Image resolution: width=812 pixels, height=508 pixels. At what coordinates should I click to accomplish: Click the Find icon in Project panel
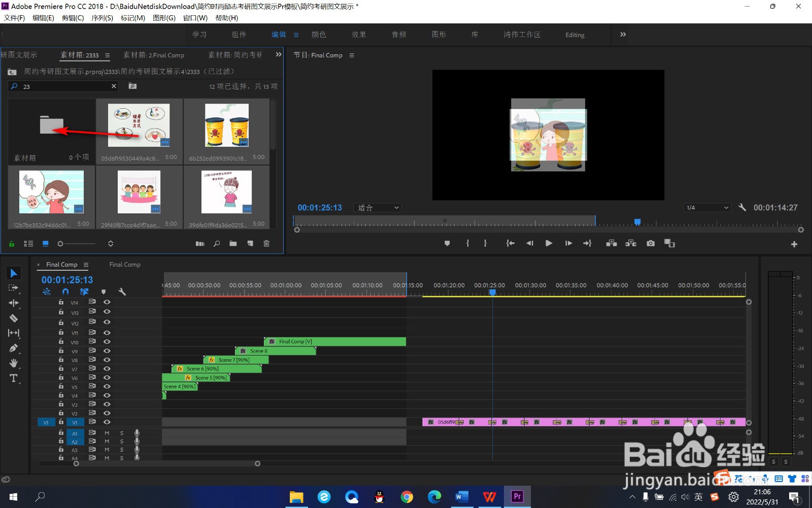pyautogui.click(x=217, y=244)
